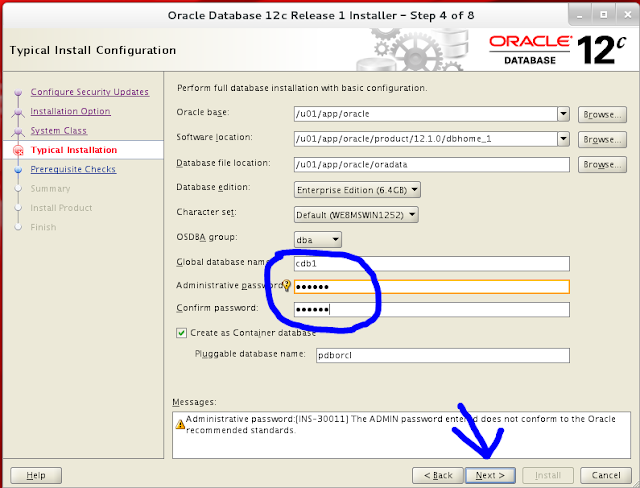
Task: Click the Software location path field
Action: tap(426, 139)
